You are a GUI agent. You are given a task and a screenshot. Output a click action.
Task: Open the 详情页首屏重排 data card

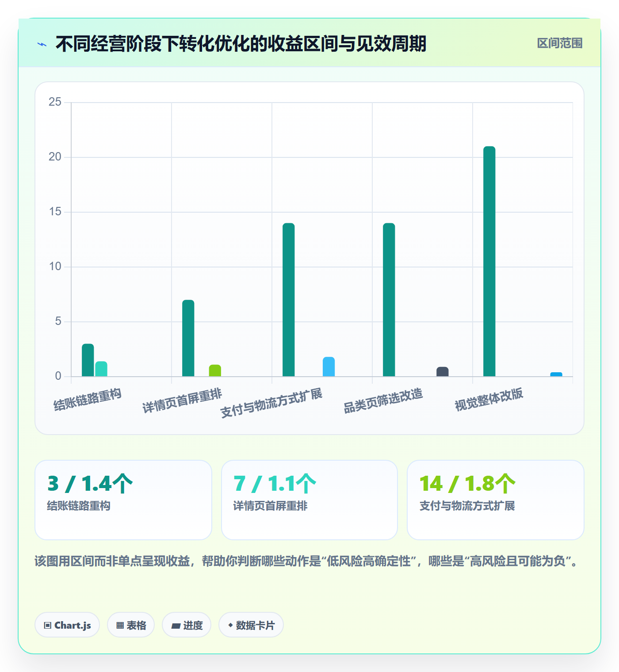click(309, 500)
